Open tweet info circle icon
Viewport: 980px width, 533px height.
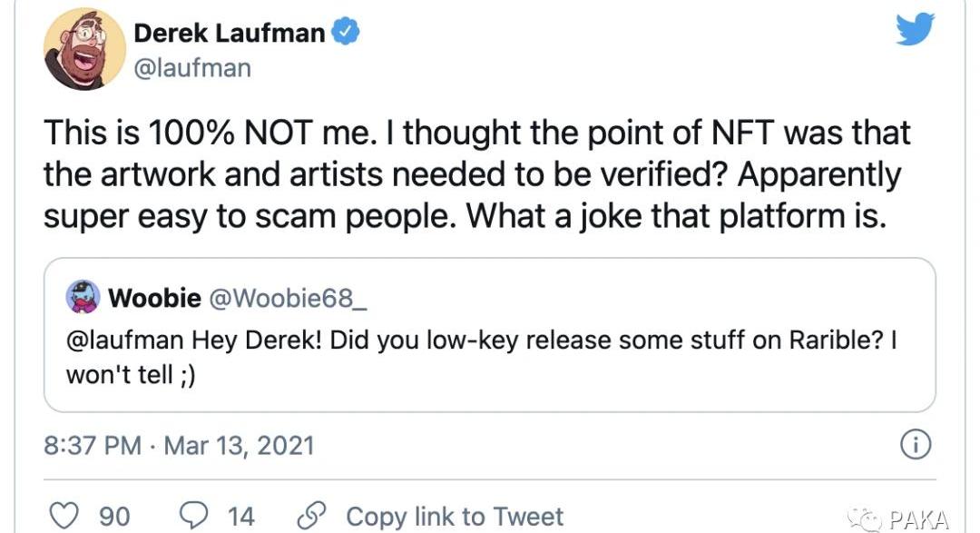(x=915, y=445)
